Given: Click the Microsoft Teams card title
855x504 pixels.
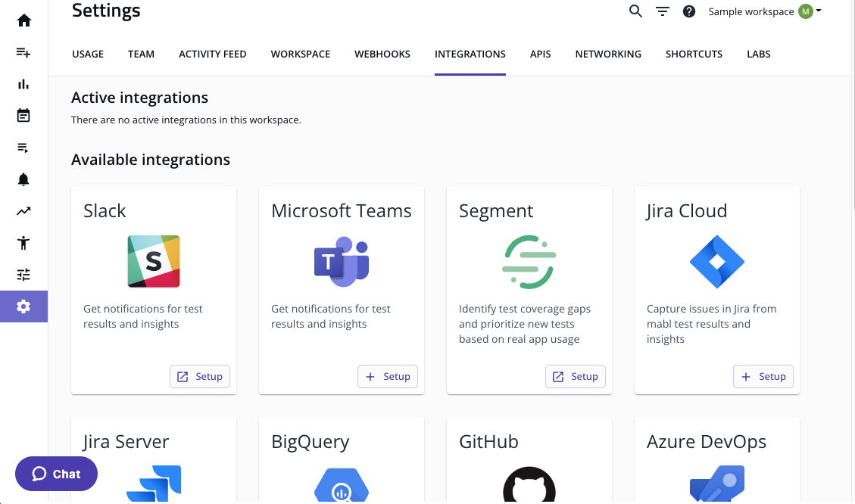Looking at the screenshot, I should (x=342, y=211).
